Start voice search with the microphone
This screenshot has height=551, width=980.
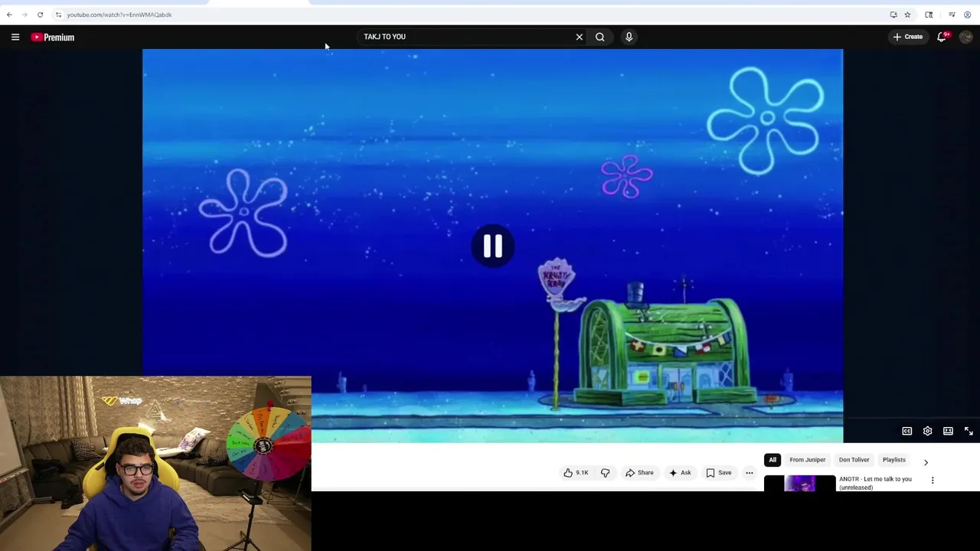click(x=629, y=37)
